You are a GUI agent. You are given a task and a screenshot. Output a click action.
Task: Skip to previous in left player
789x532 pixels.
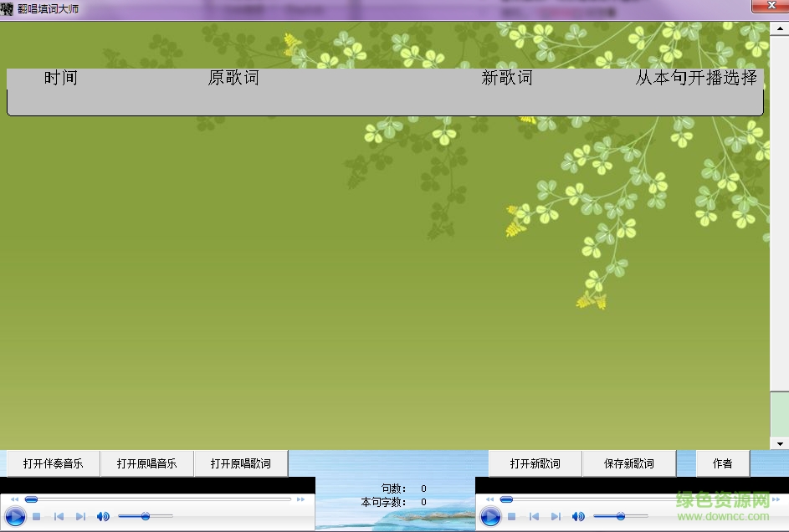click(59, 516)
